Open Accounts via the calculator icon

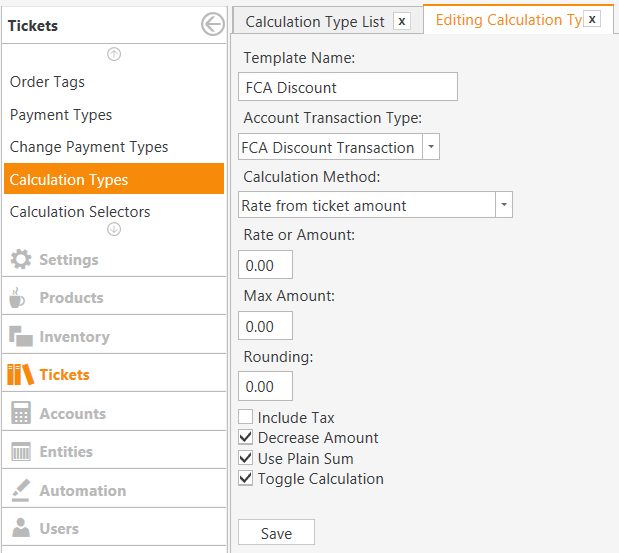(x=21, y=413)
